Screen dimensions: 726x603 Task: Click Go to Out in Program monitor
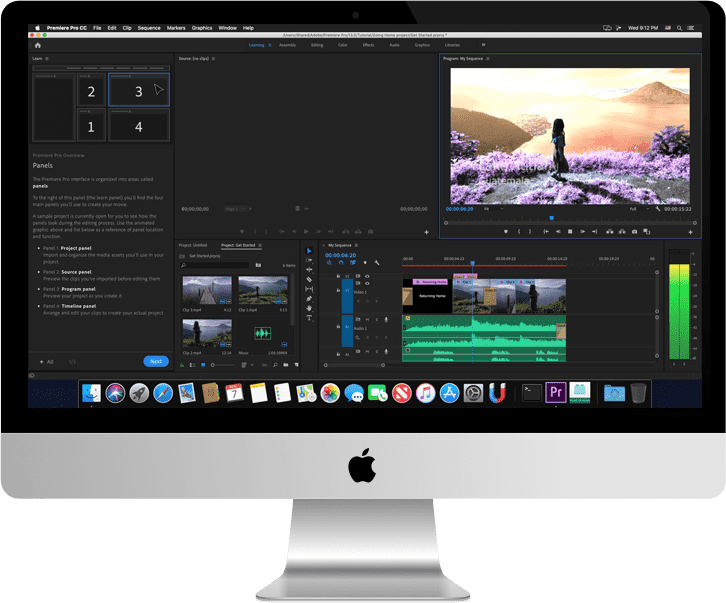pyautogui.click(x=595, y=232)
